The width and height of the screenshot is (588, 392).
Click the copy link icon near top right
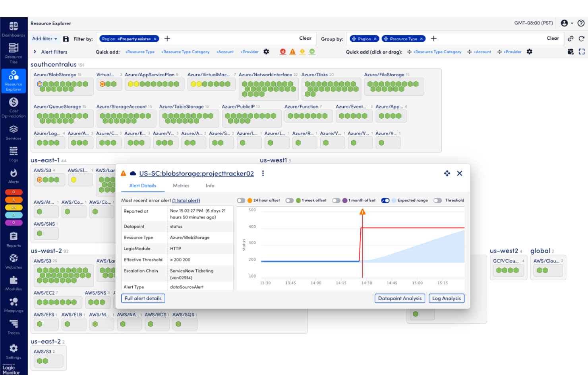click(x=571, y=39)
